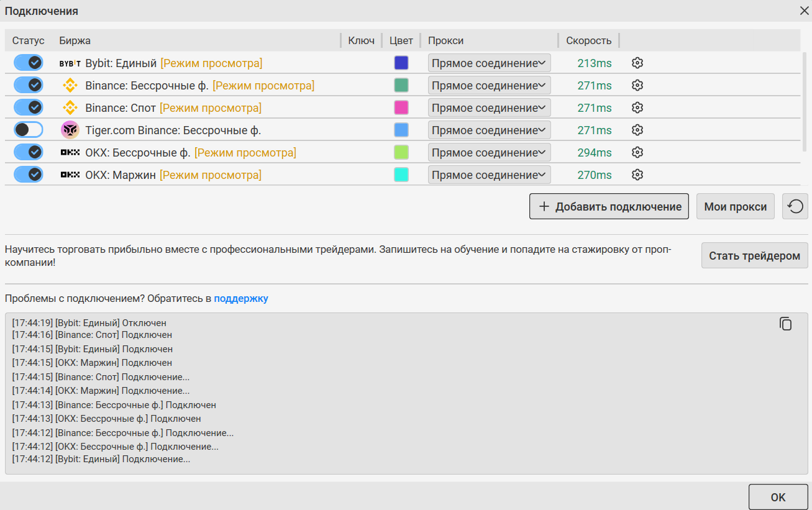This screenshot has width=812, height=510.
Task: Click the Биржа column header
Action: [75, 40]
